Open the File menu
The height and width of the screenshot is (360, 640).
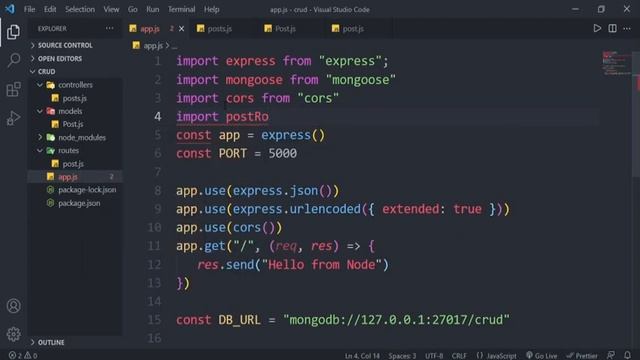(29, 9)
